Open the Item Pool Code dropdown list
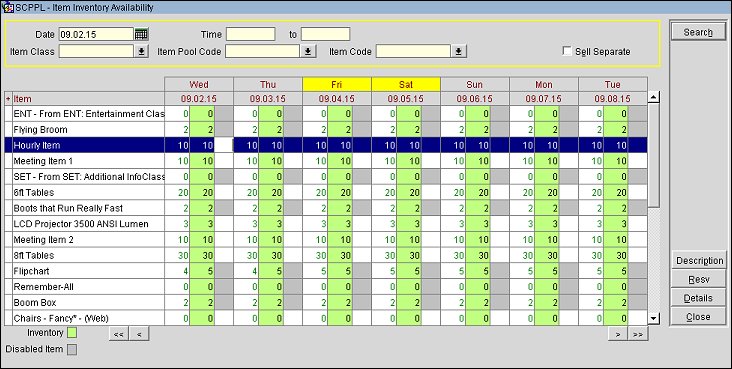Viewport: 732px width, 369px height. [308, 51]
